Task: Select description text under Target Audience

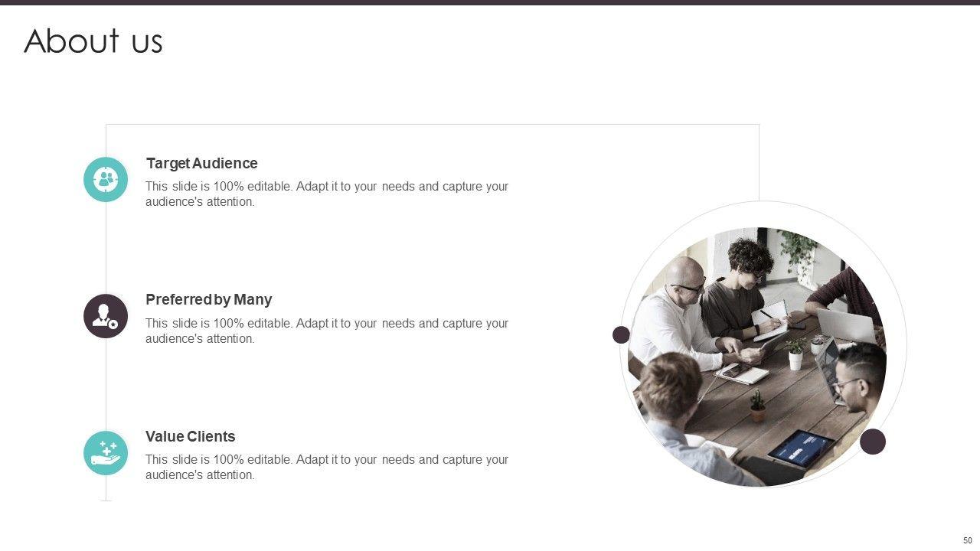Action: click(327, 194)
